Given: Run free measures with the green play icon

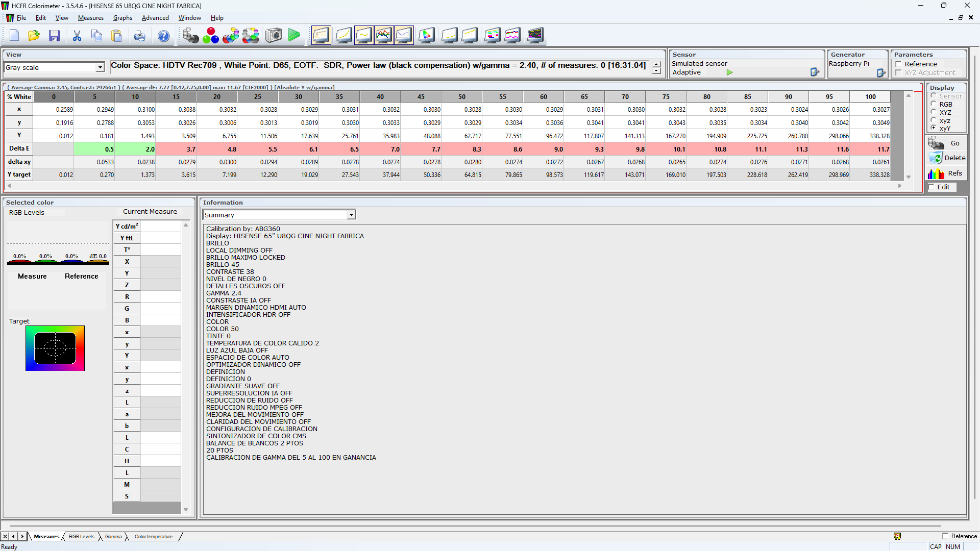Looking at the screenshot, I should tap(295, 35).
